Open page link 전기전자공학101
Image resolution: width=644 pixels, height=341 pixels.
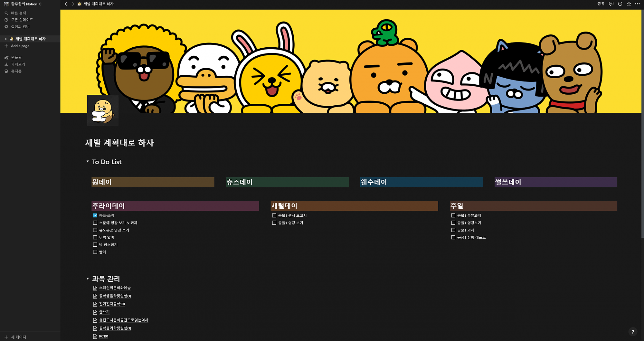pyautogui.click(x=112, y=304)
